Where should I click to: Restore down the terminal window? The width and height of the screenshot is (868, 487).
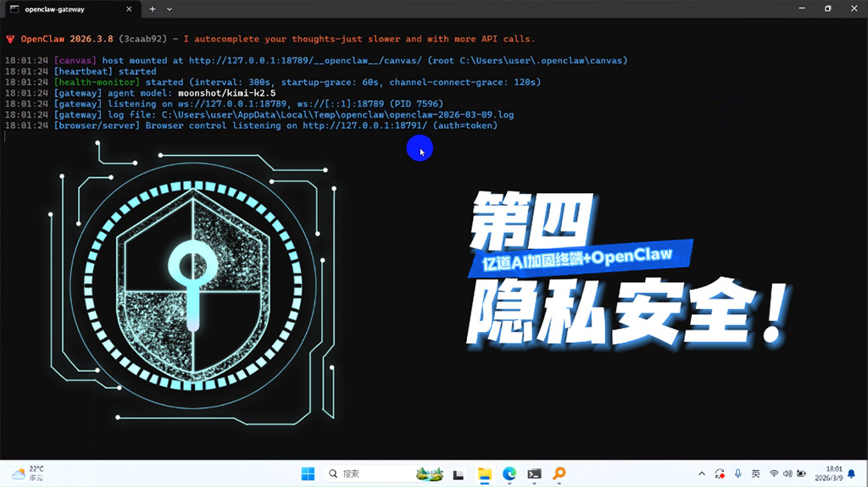coord(827,8)
